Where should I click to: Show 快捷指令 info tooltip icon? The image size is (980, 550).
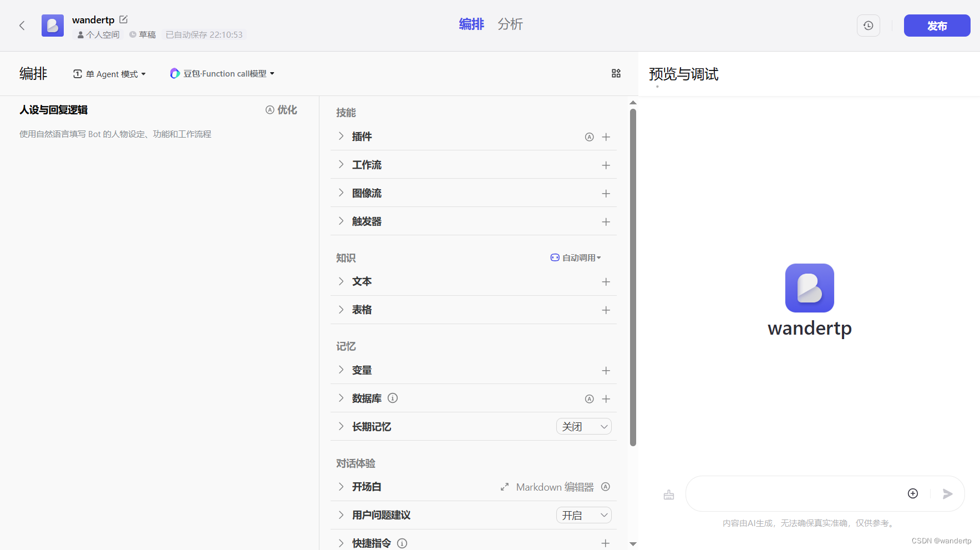402,543
